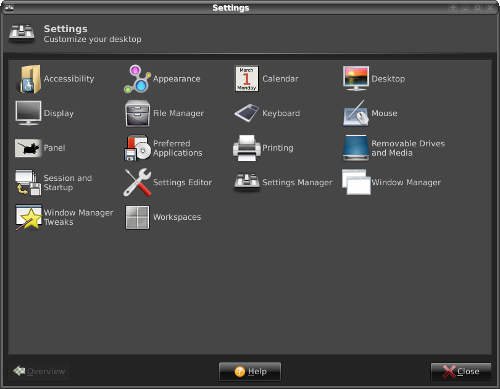The height and width of the screenshot is (389, 500).
Task: Click the window menu icon in title bar
Action: pos(9,7)
